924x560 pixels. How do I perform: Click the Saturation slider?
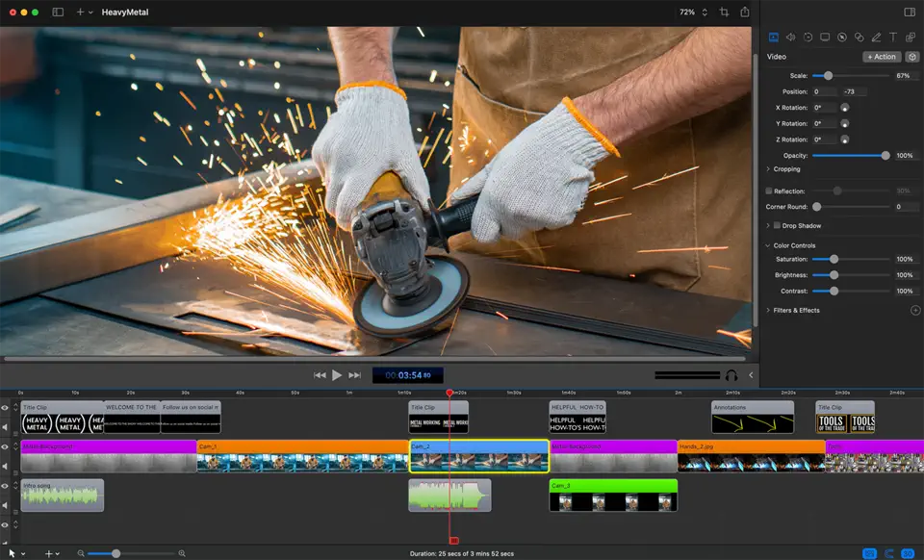coord(851,259)
